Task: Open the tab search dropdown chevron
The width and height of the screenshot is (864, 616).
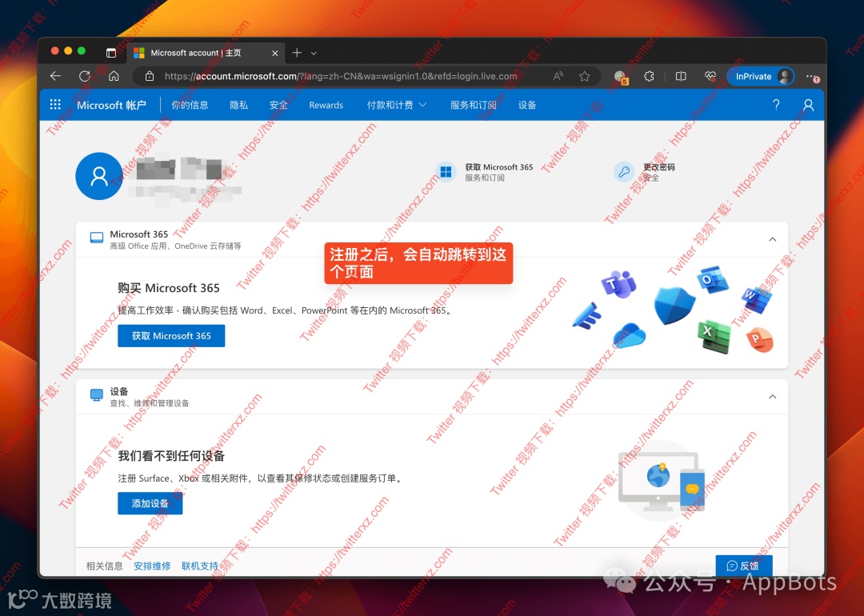Action: coord(314,54)
